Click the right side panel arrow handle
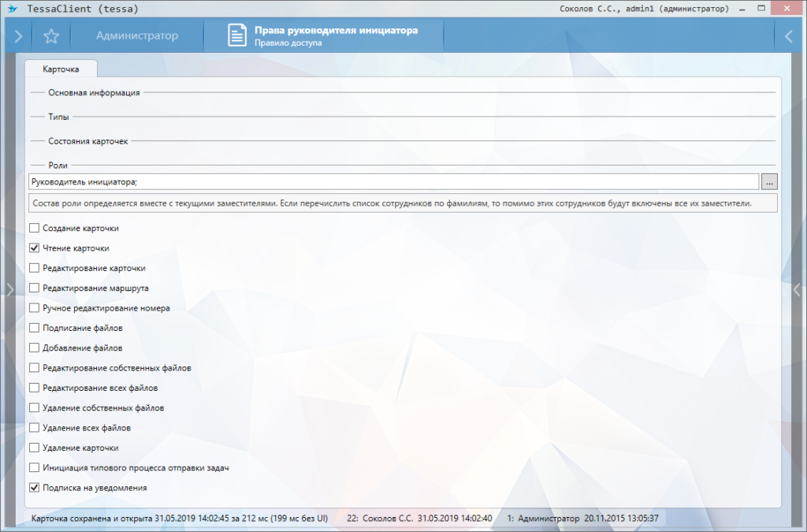 point(798,289)
